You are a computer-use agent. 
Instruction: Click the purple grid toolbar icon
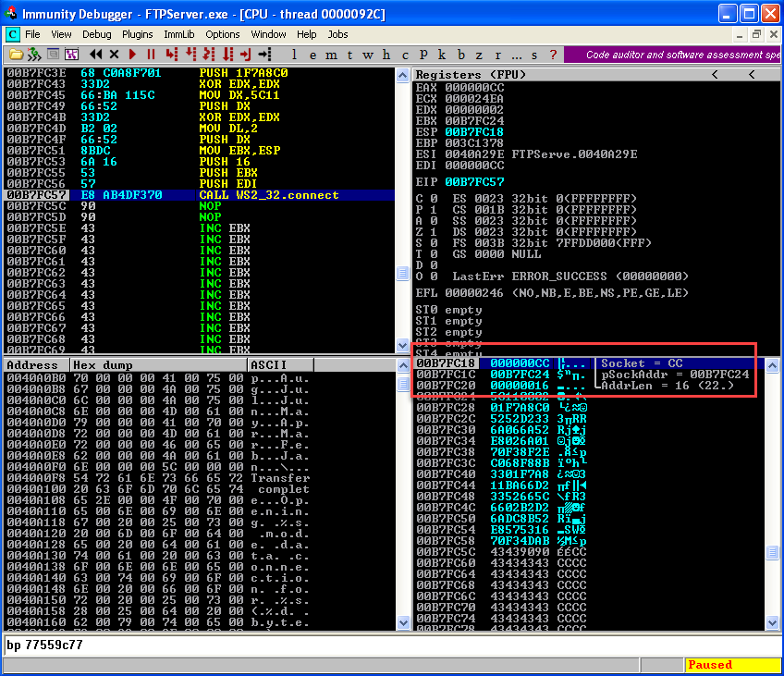[71, 55]
